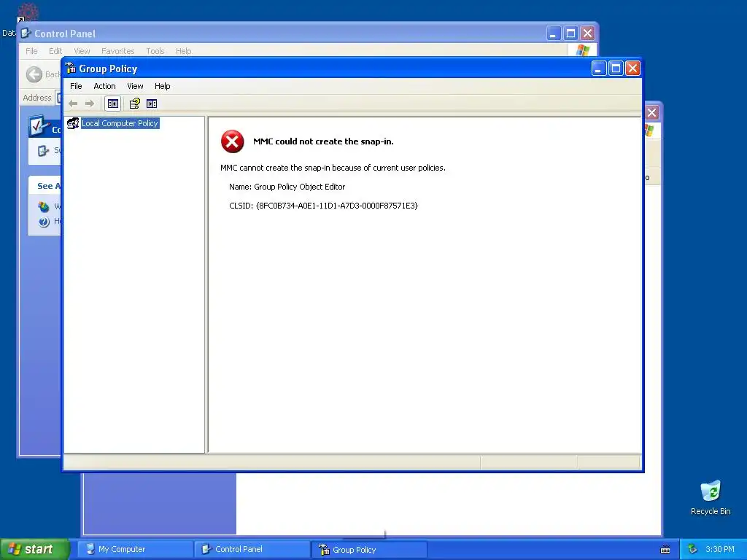Open the View menu in Group Policy
Screen dimensions: 747x560
[x=135, y=86]
